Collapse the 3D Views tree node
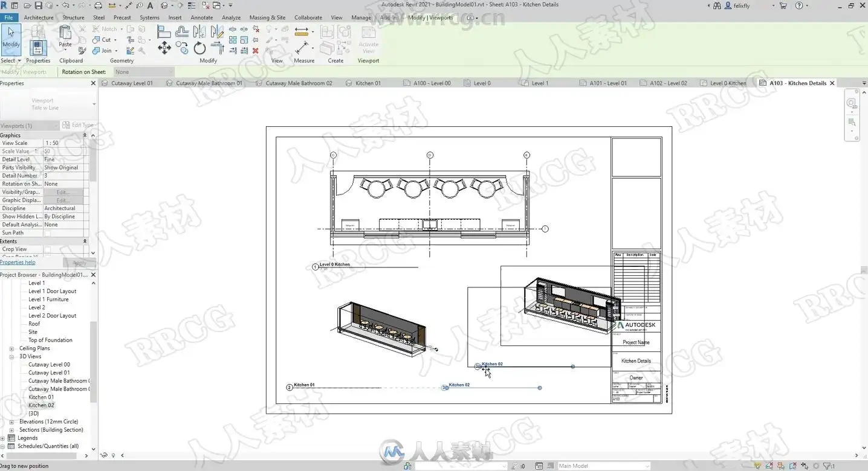Viewport: 868px width, 471px height. pos(11,357)
